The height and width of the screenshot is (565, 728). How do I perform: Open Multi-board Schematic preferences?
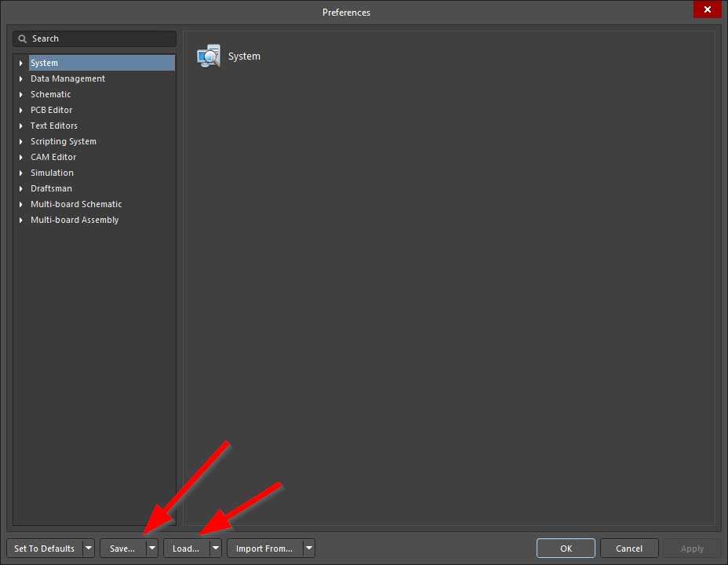(76, 204)
